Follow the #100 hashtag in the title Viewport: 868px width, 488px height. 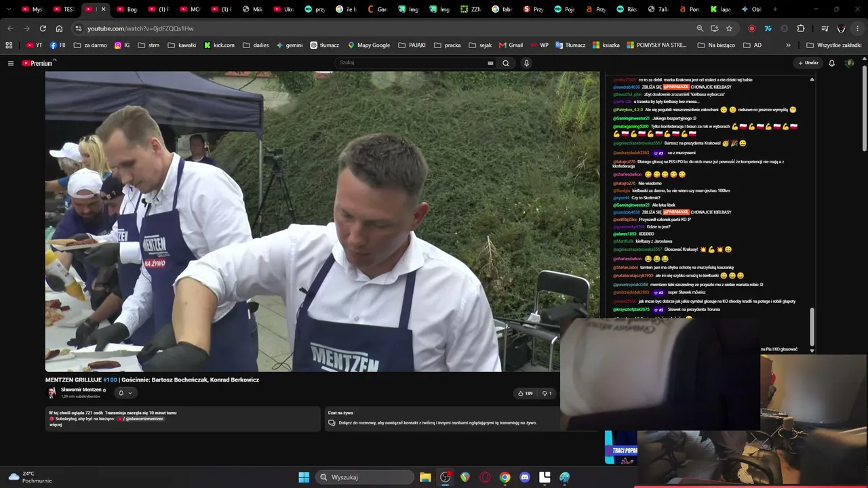click(110, 380)
